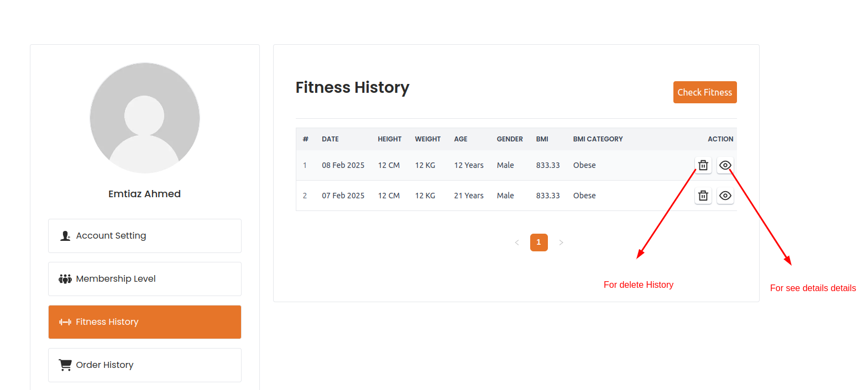The height and width of the screenshot is (390, 868).
Task: Select the Fitness History sidebar item
Action: (145, 322)
